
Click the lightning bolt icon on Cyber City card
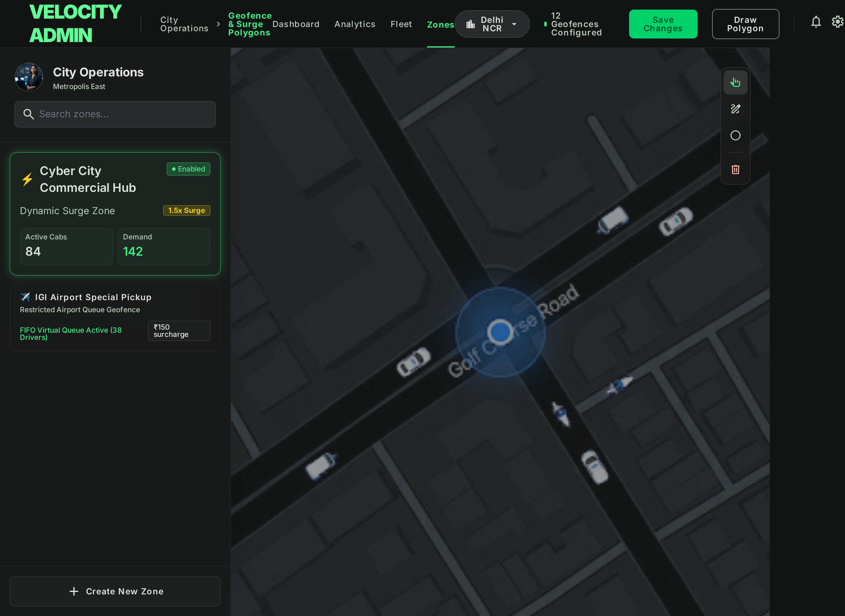tap(27, 179)
